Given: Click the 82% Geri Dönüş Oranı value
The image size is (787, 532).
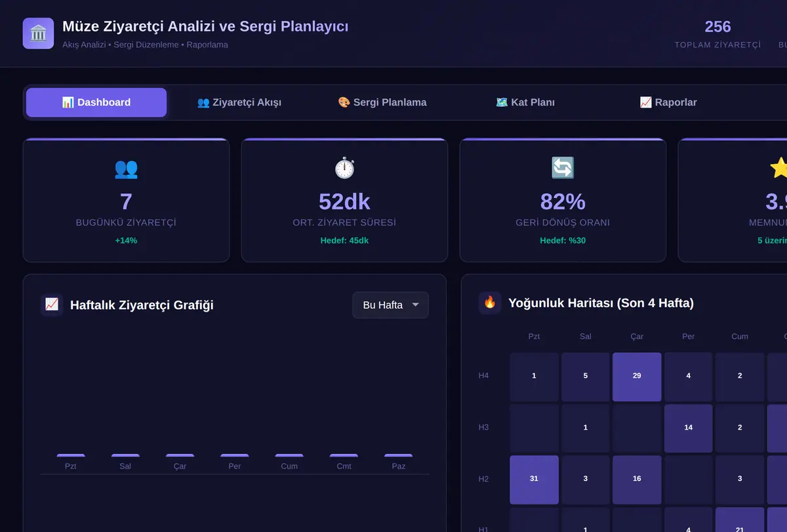Looking at the screenshot, I should click(x=563, y=201).
